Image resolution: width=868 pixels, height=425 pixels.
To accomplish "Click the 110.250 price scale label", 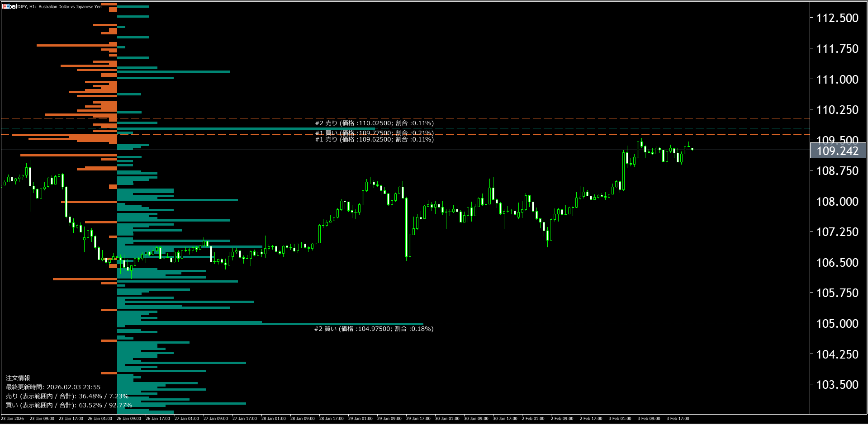I will pyautogui.click(x=837, y=110).
